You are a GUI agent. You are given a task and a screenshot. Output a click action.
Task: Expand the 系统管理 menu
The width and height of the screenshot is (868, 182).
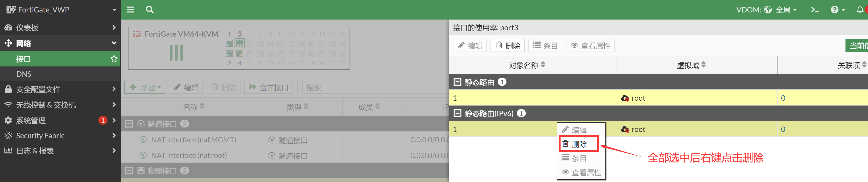[x=60, y=120]
